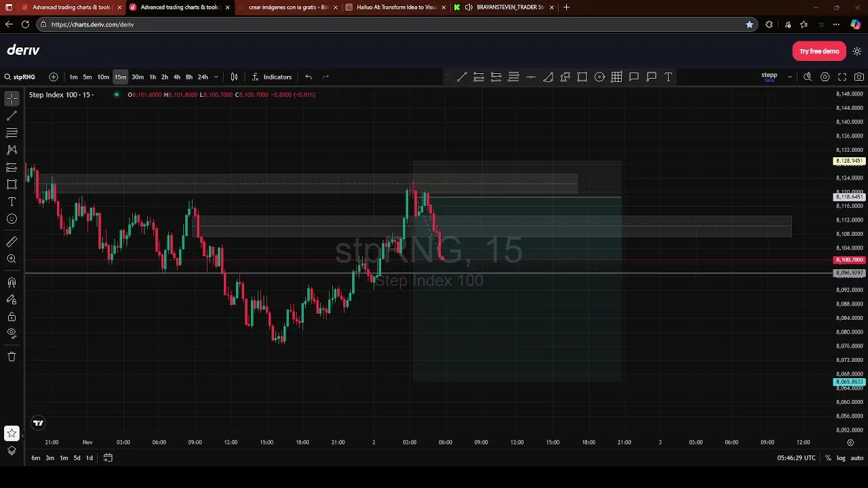Open the stepp layout save dropdown arrow
The image size is (868, 488).
789,77
